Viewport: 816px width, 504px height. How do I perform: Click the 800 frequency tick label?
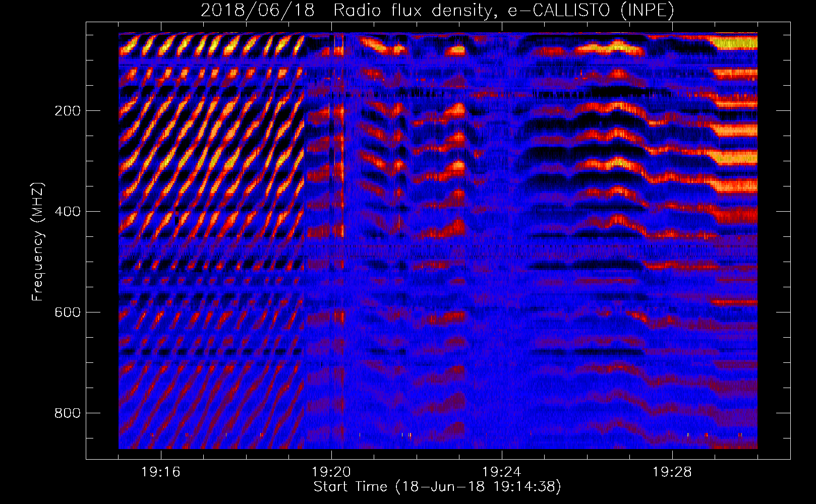[x=68, y=413]
